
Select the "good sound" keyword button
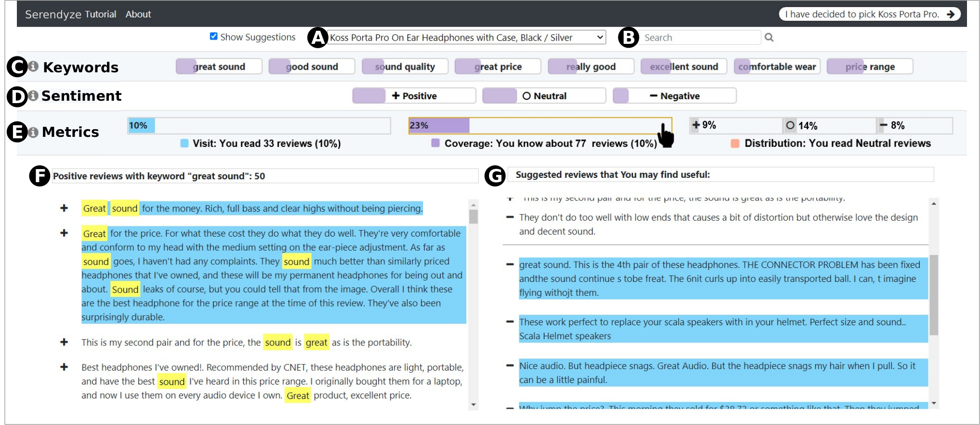[312, 66]
